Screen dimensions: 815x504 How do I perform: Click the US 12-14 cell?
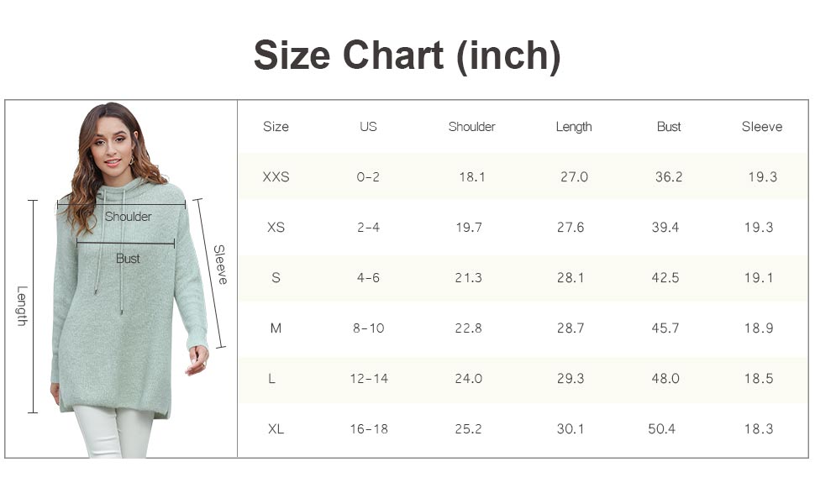369,379
